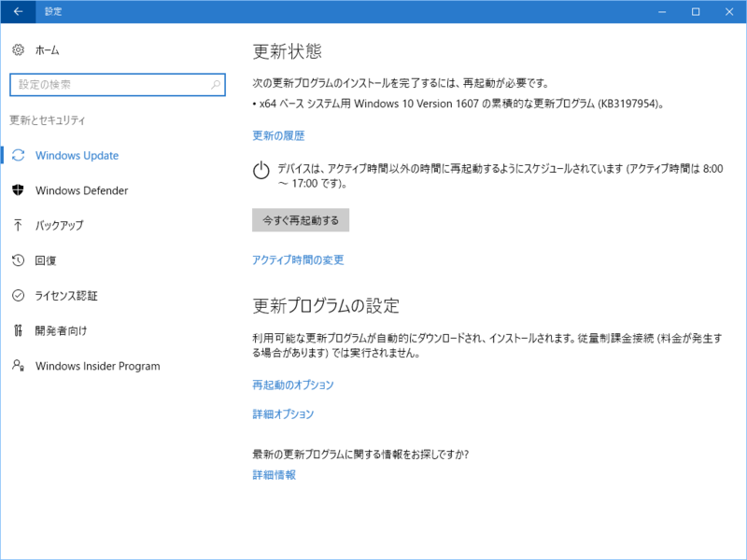
Task: Open Windows Defender settings
Action: pos(81,190)
